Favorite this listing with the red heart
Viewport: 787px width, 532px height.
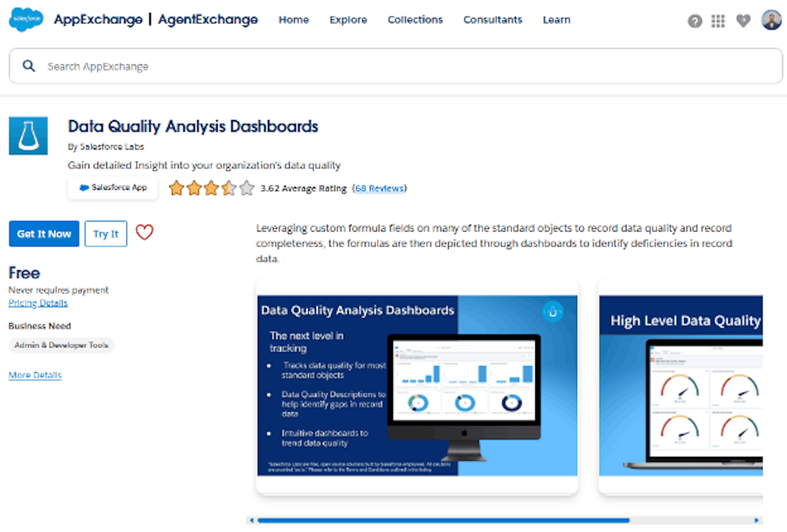click(x=144, y=232)
